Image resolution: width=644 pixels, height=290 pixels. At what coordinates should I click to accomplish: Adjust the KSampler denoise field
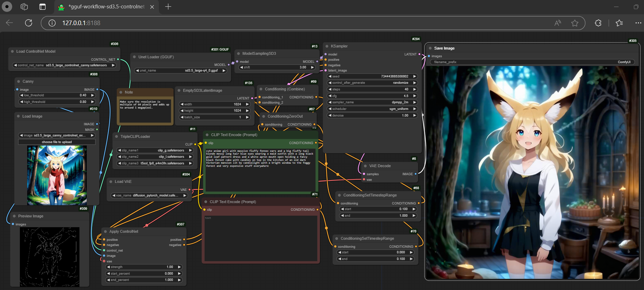tap(372, 116)
